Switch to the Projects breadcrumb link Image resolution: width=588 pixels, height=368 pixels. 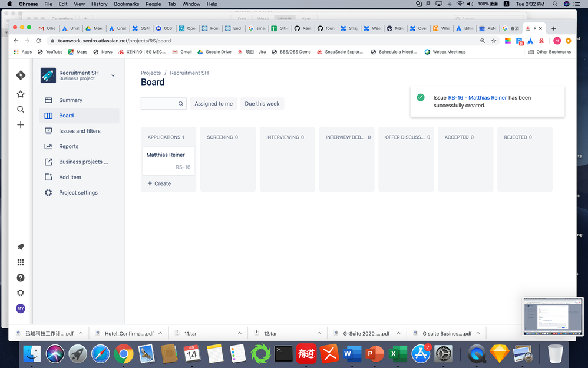tap(151, 73)
